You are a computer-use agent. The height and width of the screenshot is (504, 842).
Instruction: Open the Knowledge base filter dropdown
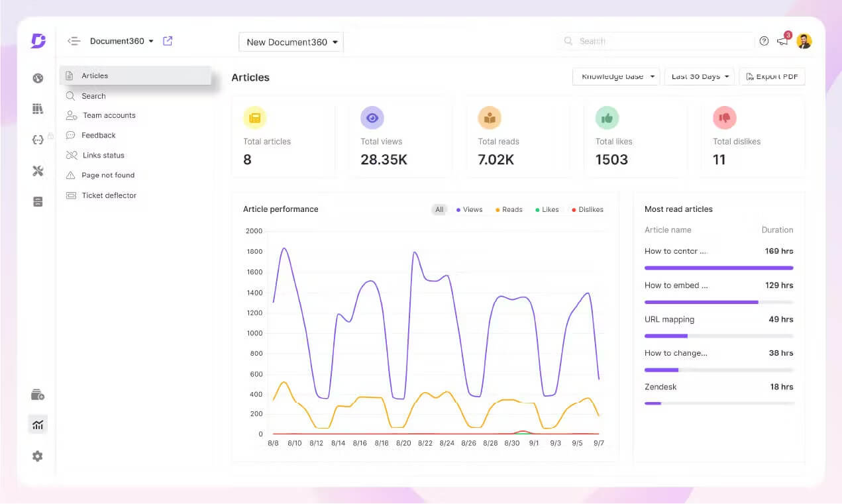point(616,77)
